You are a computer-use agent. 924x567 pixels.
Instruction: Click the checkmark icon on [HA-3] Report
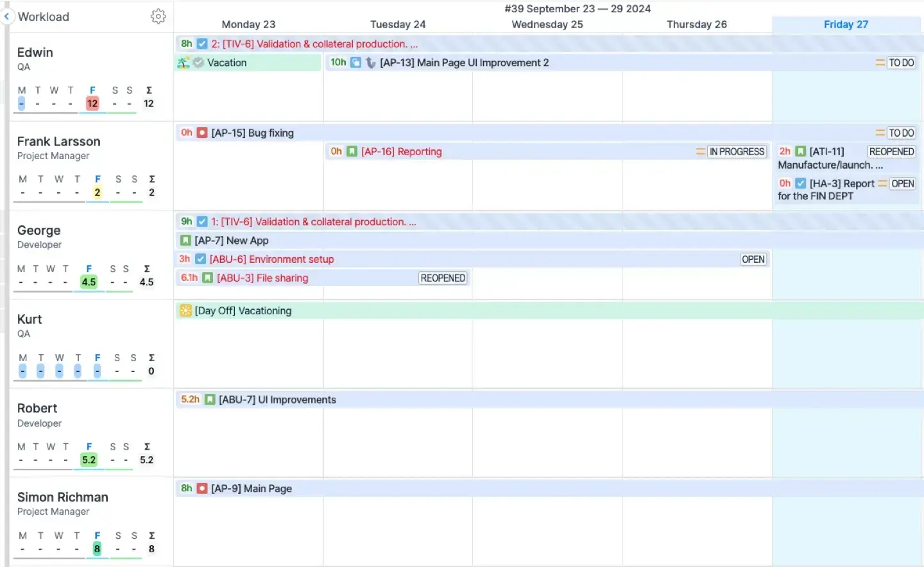click(800, 183)
